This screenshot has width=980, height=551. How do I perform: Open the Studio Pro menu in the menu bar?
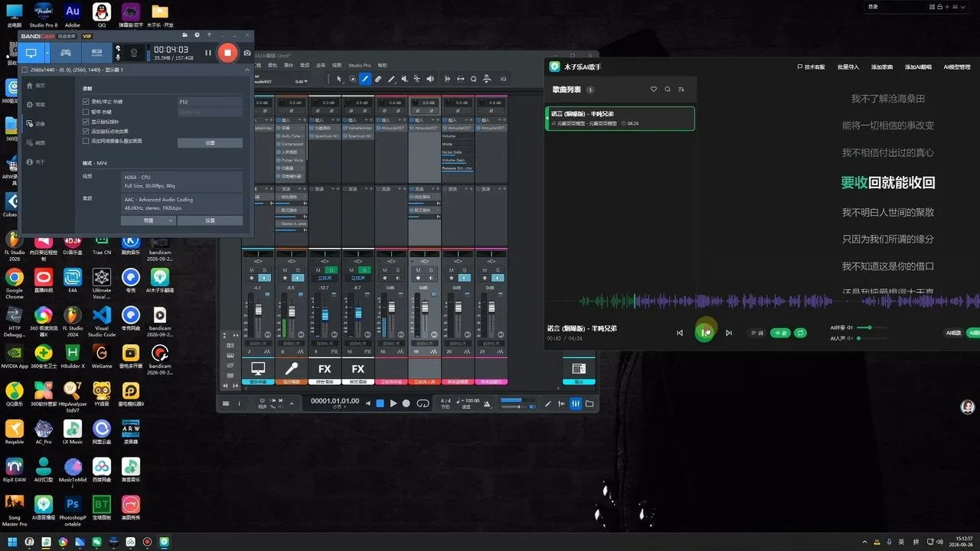tap(359, 65)
